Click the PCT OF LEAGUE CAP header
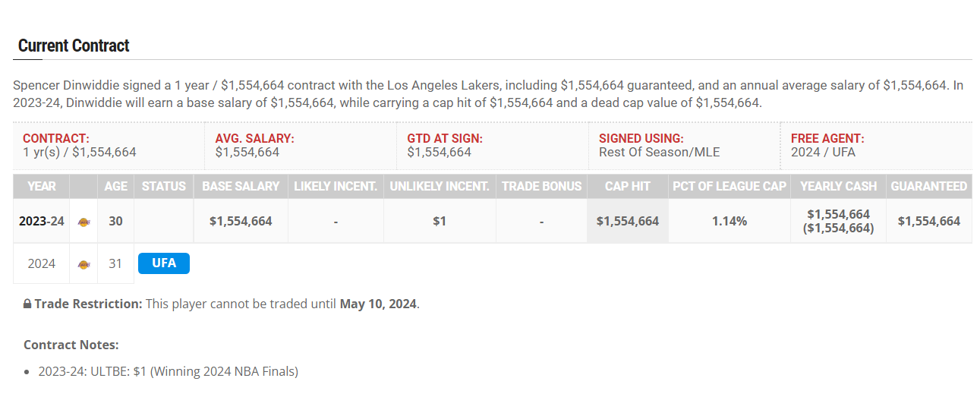 pyautogui.click(x=729, y=186)
